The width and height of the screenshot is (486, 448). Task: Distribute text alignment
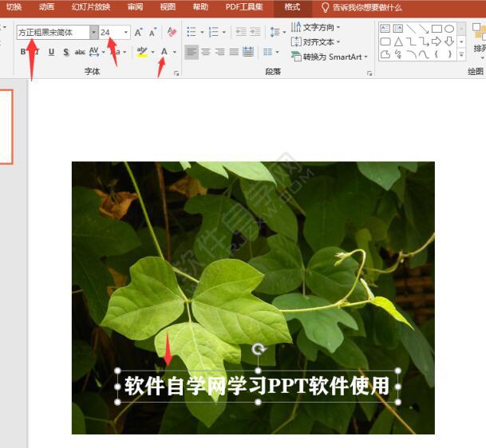point(248,52)
